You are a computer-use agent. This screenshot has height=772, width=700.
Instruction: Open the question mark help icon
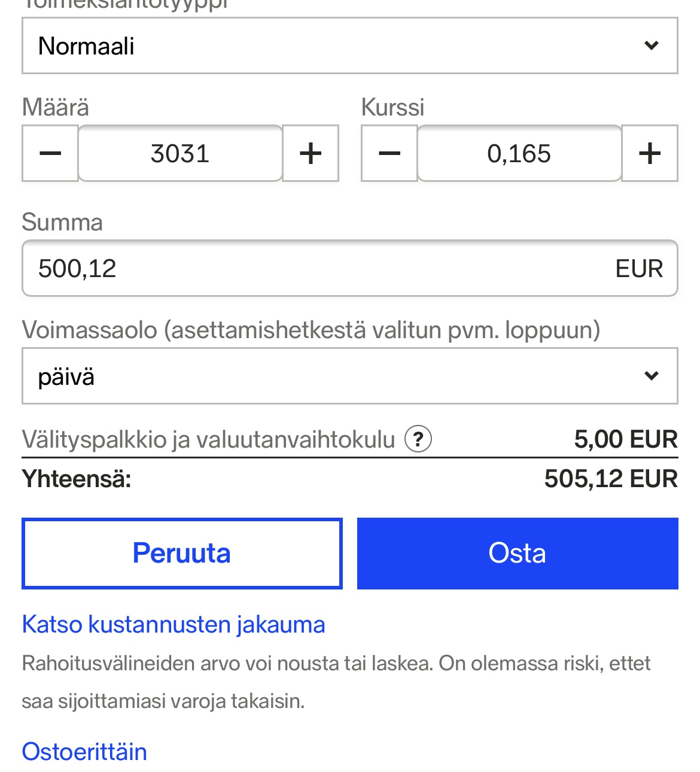pyautogui.click(x=418, y=439)
